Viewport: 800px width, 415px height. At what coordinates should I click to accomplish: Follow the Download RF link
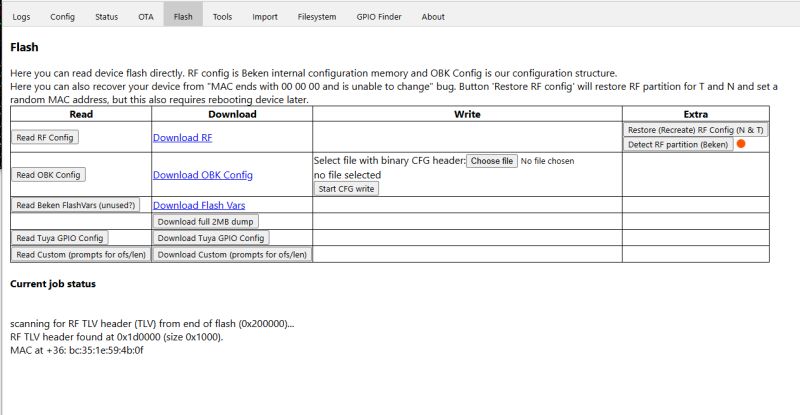(183, 138)
